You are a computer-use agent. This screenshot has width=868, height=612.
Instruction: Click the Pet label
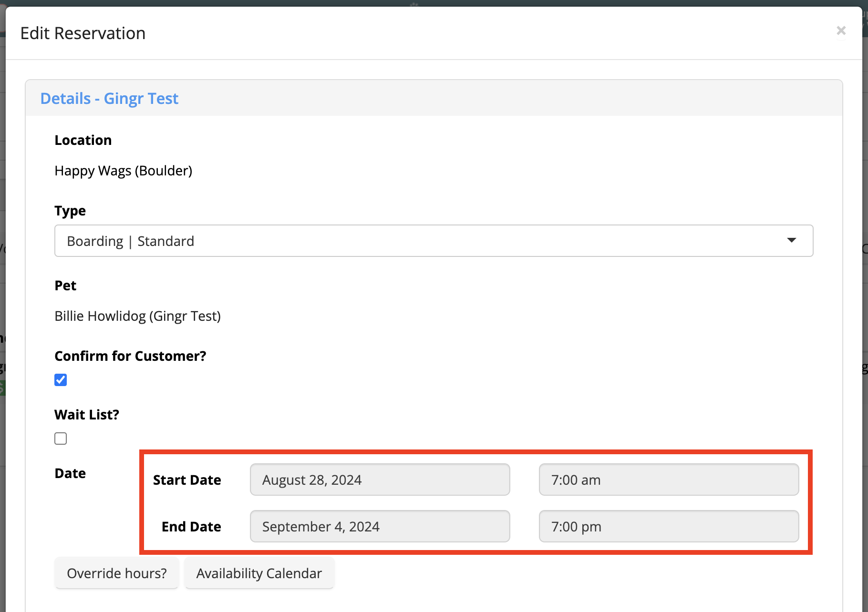coord(65,286)
